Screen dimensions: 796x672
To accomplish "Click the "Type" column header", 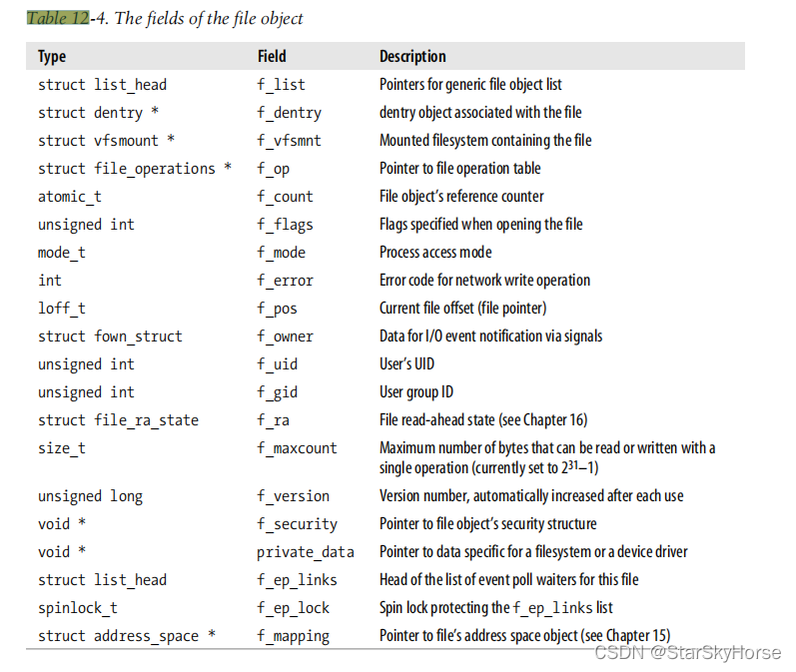I will (52, 57).
